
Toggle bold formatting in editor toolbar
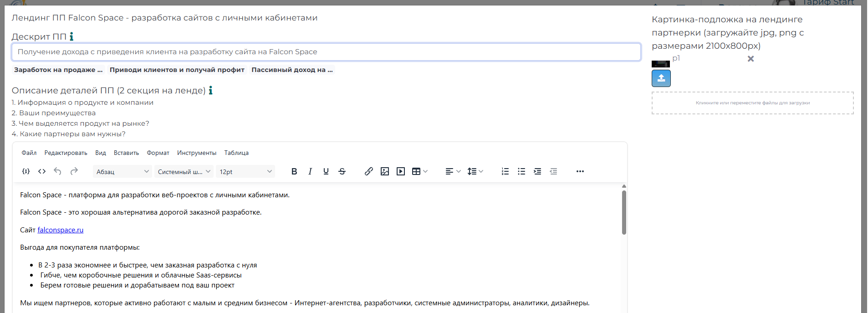pos(294,171)
